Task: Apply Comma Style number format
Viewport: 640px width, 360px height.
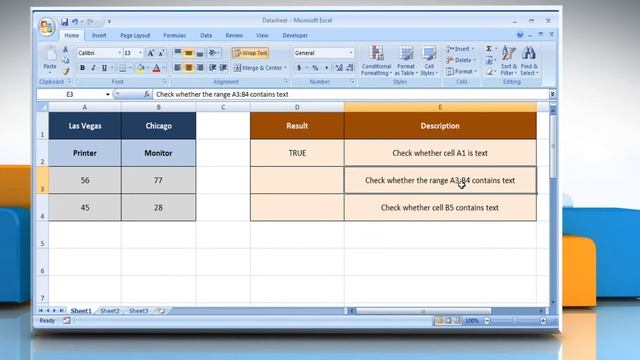Action: 326,68
